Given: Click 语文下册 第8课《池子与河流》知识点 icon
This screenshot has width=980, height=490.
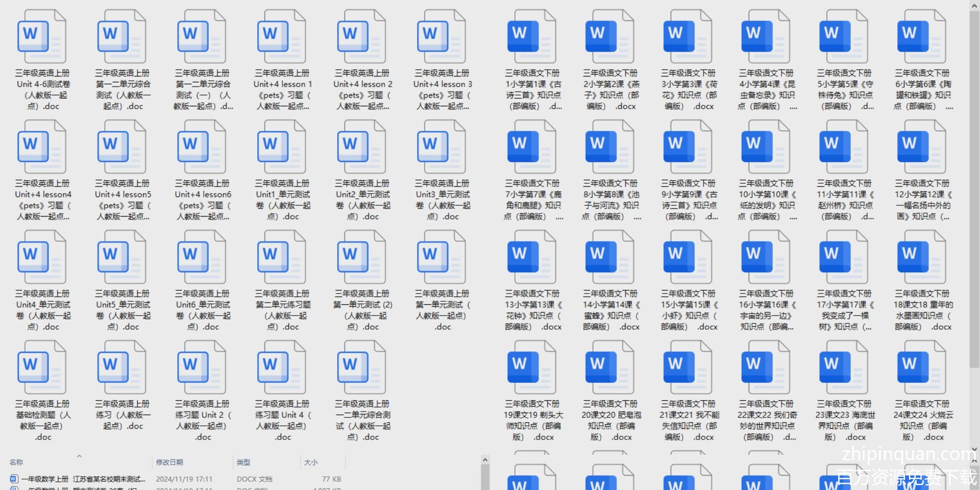Looking at the screenshot, I should point(610,147).
